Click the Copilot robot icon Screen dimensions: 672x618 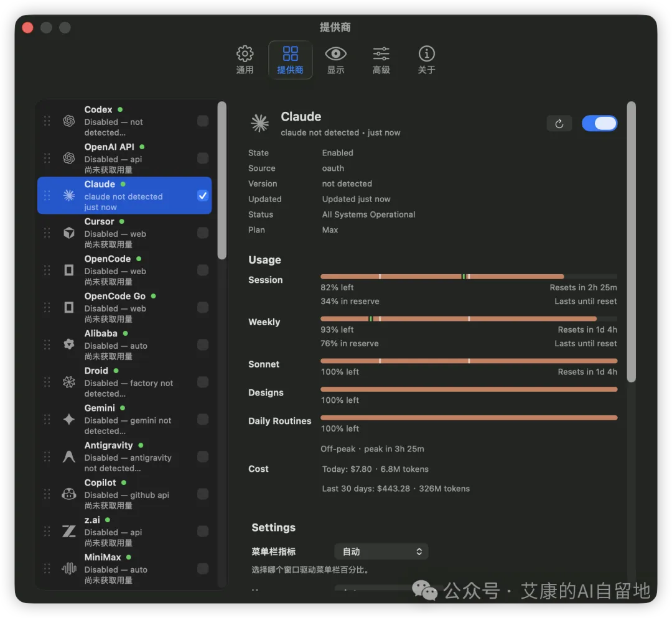tap(69, 494)
